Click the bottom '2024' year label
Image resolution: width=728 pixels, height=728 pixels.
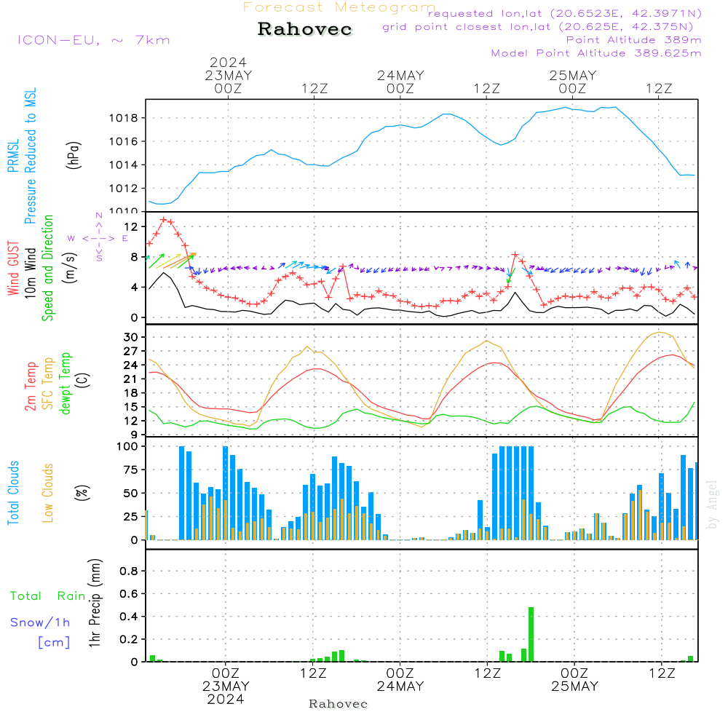(x=226, y=699)
